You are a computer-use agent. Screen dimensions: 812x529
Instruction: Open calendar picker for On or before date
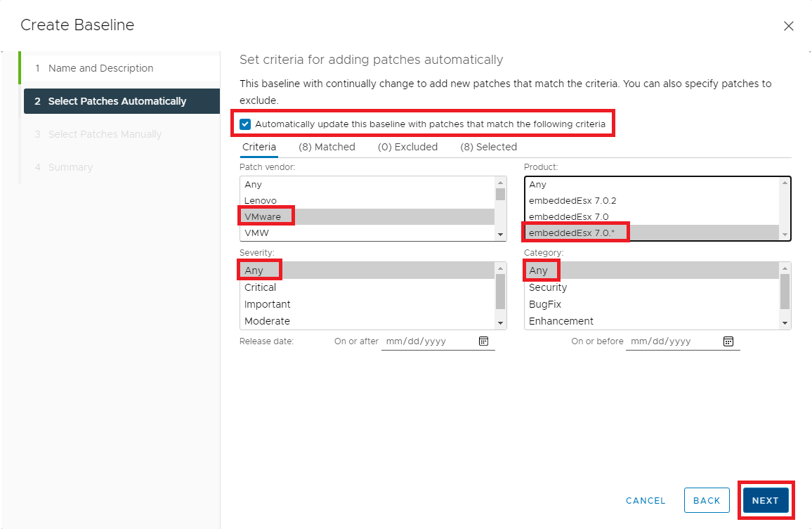coord(728,341)
